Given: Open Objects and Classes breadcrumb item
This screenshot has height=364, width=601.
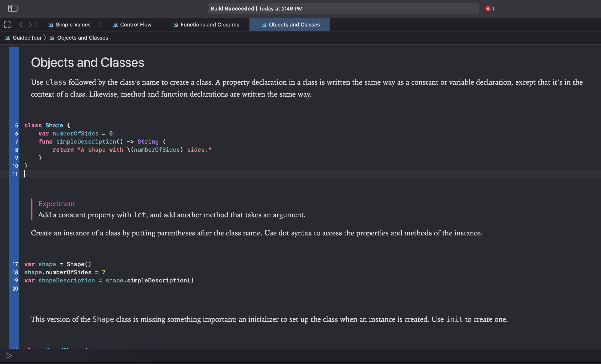Looking at the screenshot, I should pyautogui.click(x=83, y=38).
